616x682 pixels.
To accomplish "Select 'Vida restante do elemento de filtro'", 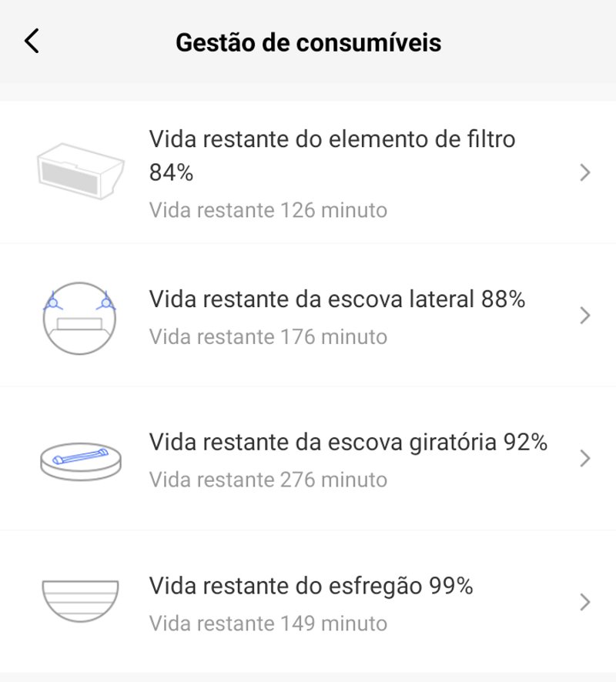I will [x=332, y=139].
